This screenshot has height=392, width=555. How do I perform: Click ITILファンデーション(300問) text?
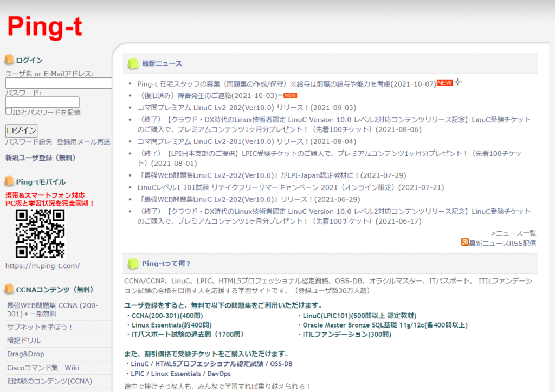347,335
